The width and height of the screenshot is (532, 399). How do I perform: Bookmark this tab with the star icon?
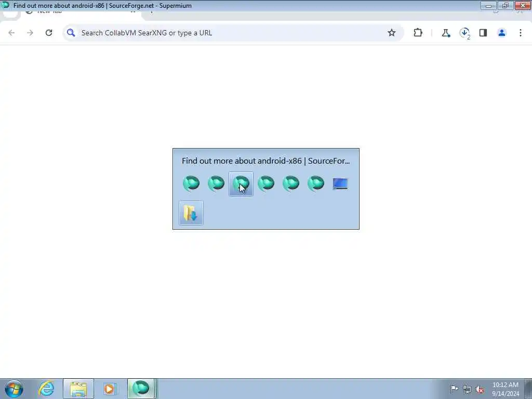click(x=392, y=33)
